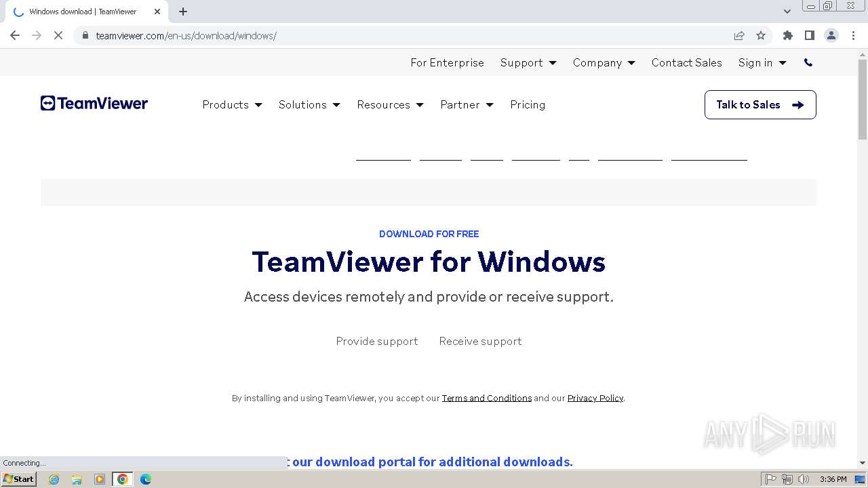Viewport: 868px width, 488px height.
Task: Open Contact Sales
Action: (x=686, y=62)
